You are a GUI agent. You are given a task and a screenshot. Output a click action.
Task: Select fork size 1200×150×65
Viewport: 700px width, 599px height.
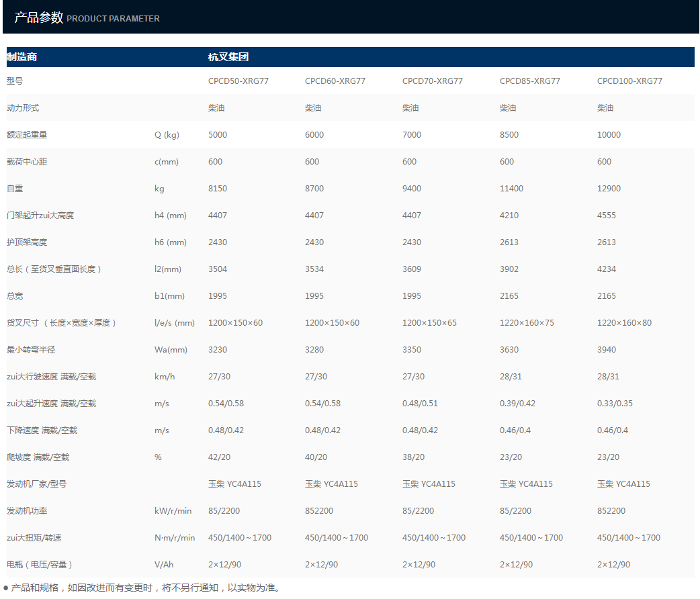(429, 323)
